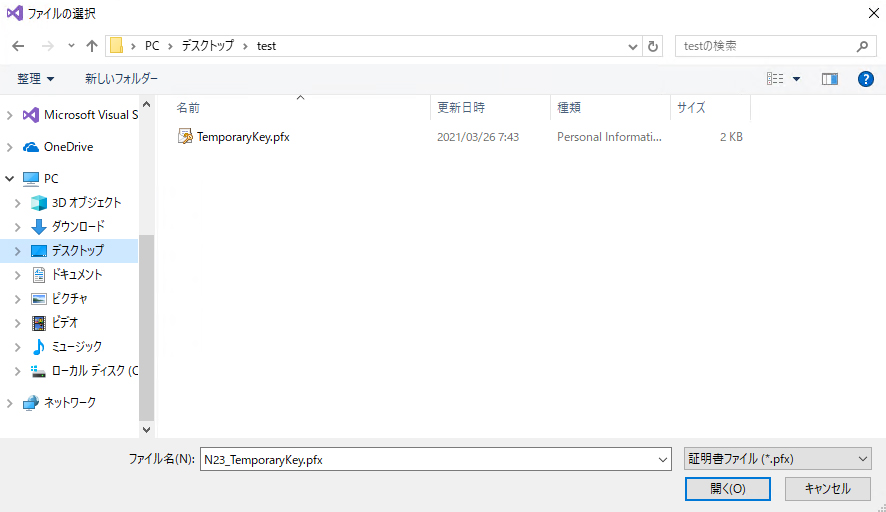Open 証明書ファイル (*.pfx) filter dropdown
The image size is (886, 512).
coord(778,459)
